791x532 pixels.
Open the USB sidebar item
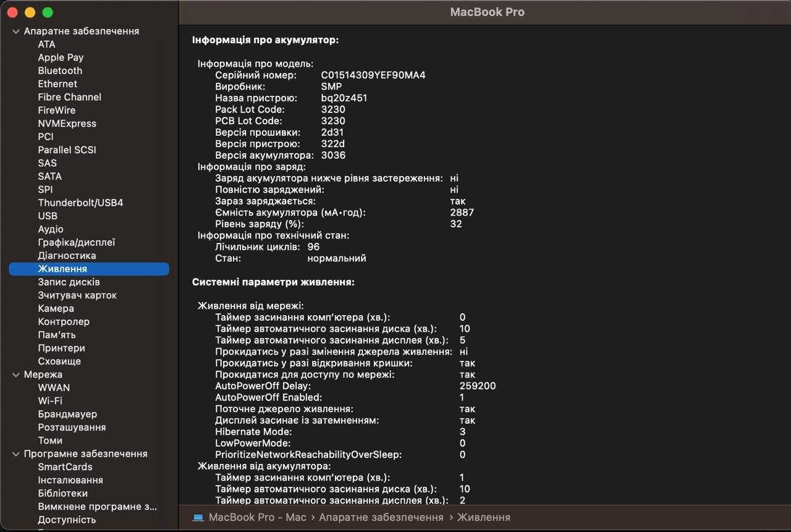click(x=48, y=216)
